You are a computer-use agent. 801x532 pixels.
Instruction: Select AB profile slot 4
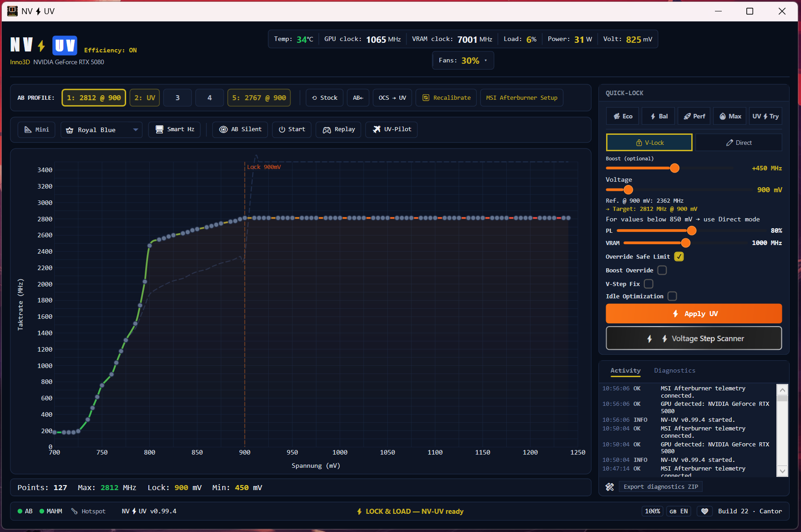tap(209, 98)
